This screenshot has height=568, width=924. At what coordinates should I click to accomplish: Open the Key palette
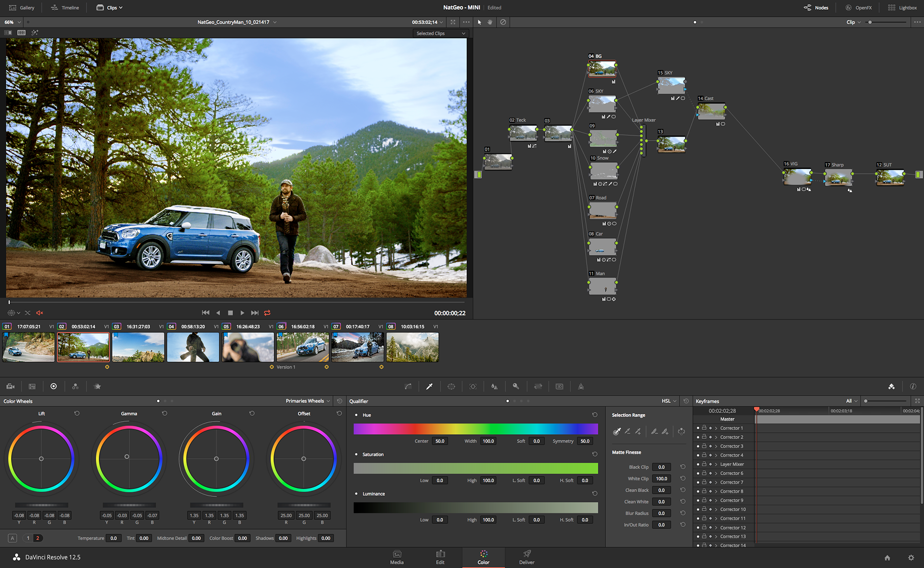516,387
